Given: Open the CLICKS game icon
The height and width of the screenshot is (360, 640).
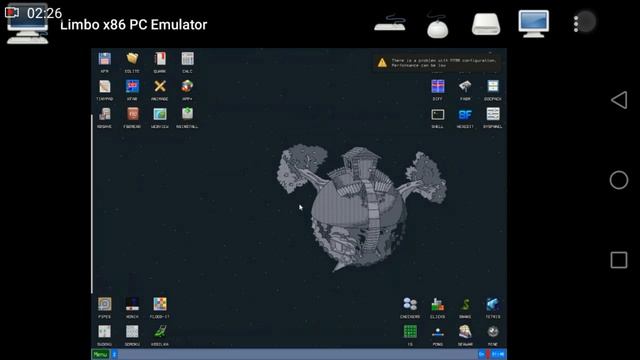Looking at the screenshot, I should coord(438,304).
